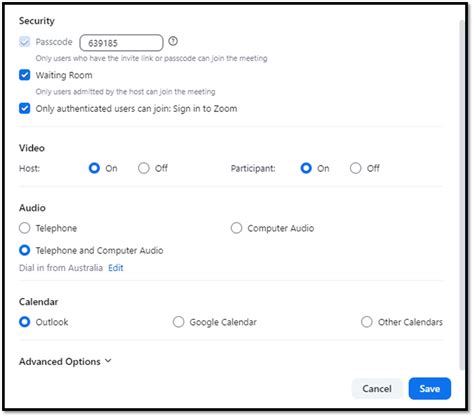Click the 'Participant:' label
This screenshot has width=474, height=417.
(x=253, y=168)
